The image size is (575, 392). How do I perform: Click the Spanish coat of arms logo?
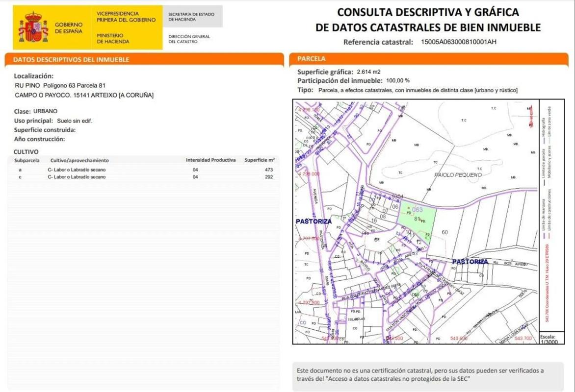click(x=33, y=28)
